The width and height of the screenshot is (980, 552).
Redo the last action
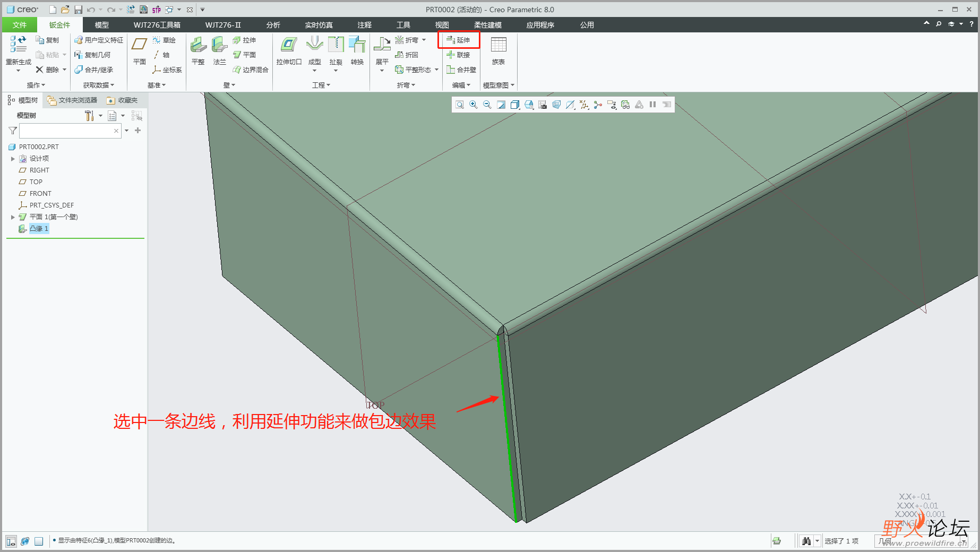pos(111,10)
